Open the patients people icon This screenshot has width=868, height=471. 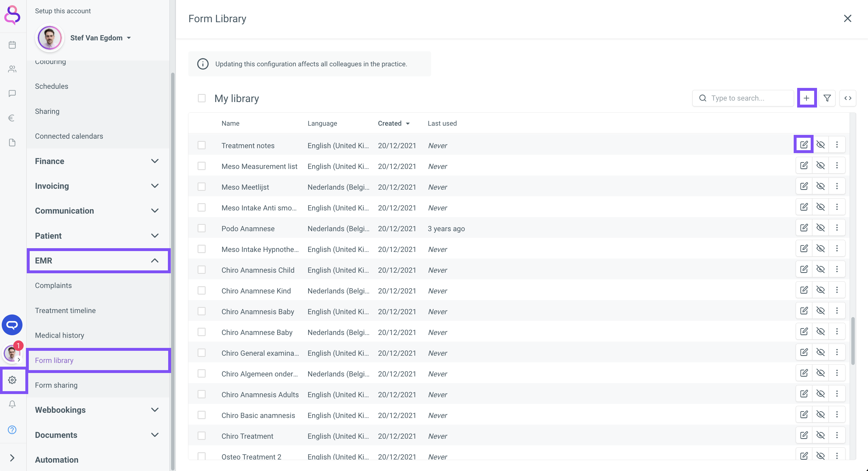pos(12,69)
